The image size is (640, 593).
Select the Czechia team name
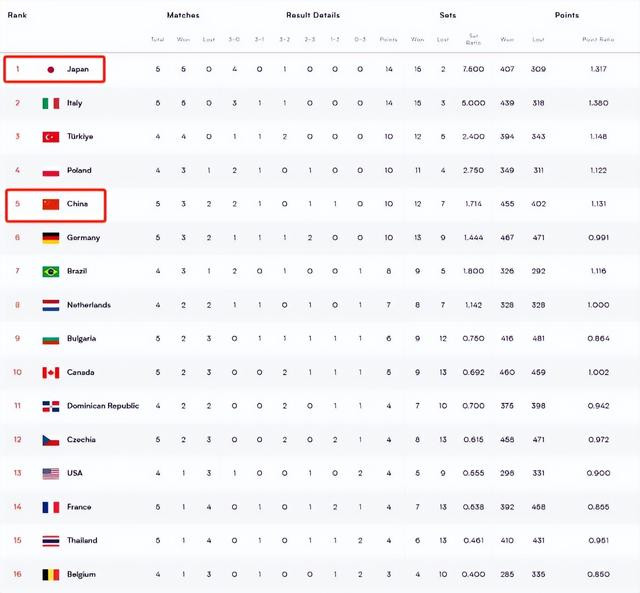[x=81, y=440]
